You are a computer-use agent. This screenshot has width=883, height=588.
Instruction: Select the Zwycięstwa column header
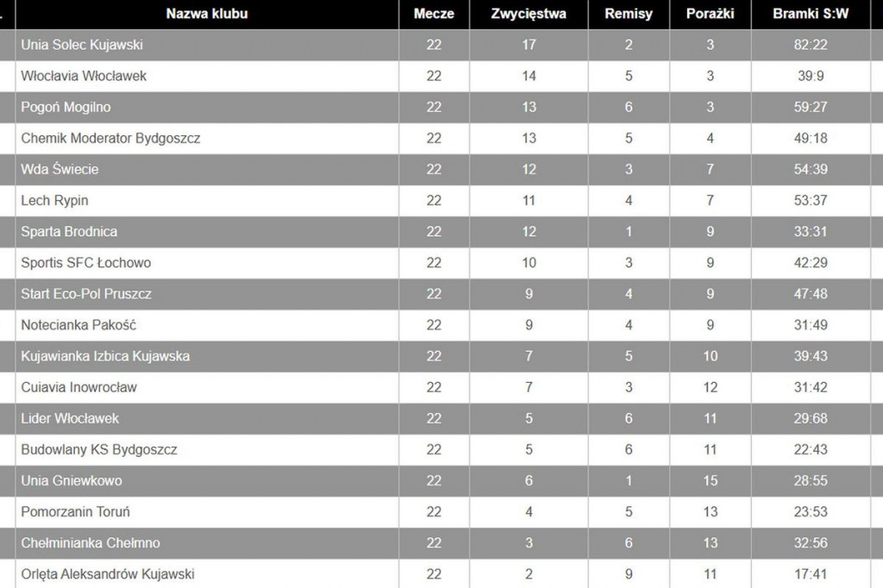point(529,14)
